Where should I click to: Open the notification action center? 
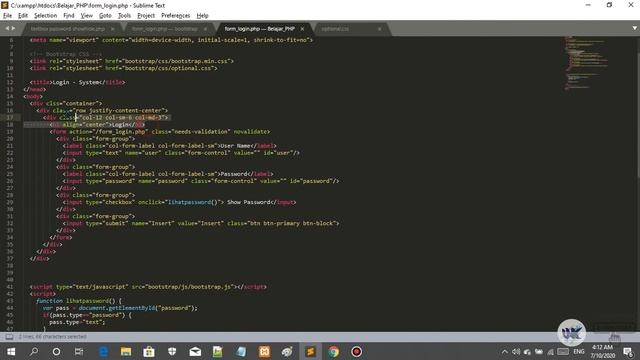coord(628,352)
